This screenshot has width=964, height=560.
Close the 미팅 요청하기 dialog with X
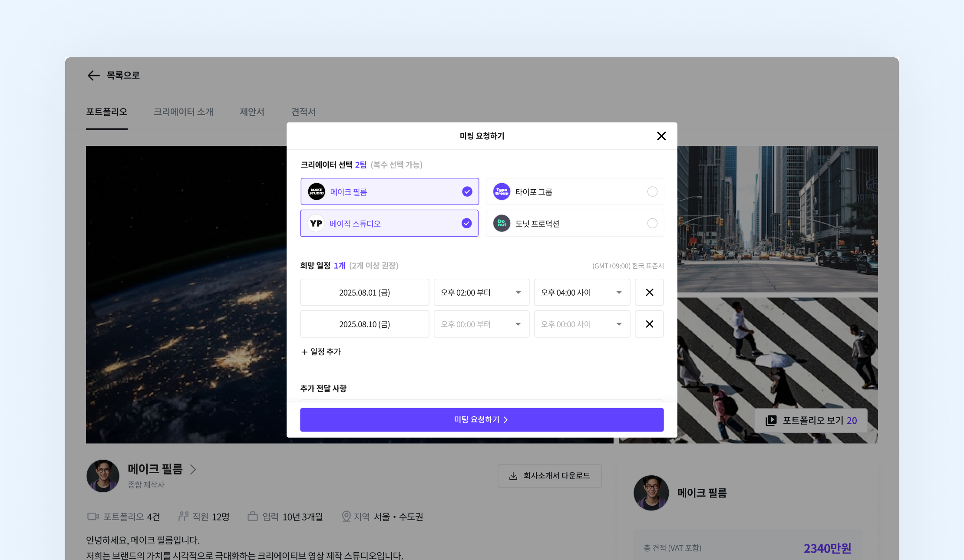661,136
